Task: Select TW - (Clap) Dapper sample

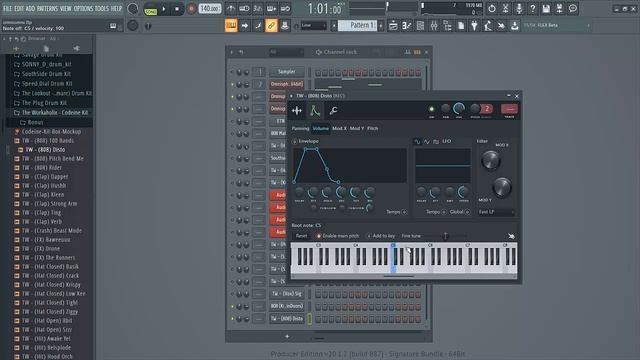Action: [x=45, y=177]
